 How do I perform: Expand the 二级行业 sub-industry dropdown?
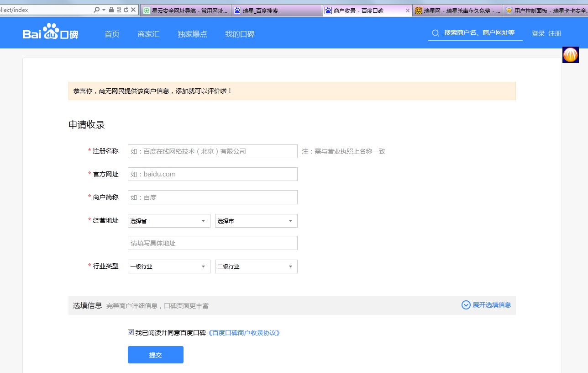tap(256, 266)
